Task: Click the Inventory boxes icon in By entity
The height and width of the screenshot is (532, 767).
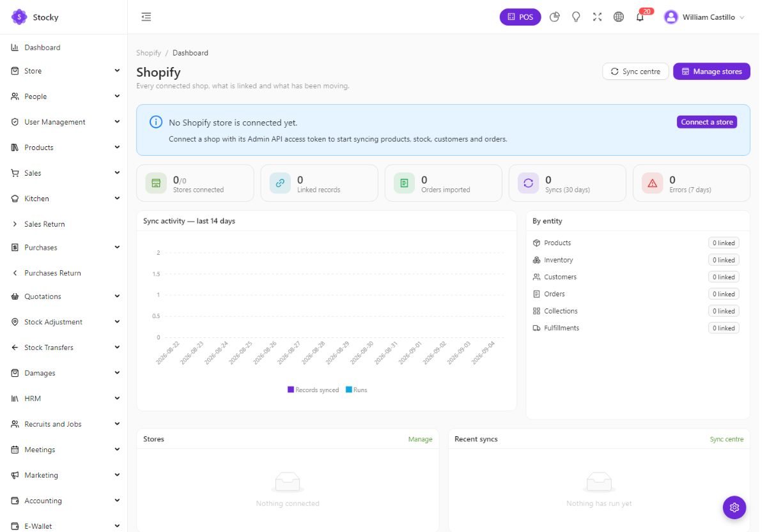Action: pyautogui.click(x=536, y=260)
